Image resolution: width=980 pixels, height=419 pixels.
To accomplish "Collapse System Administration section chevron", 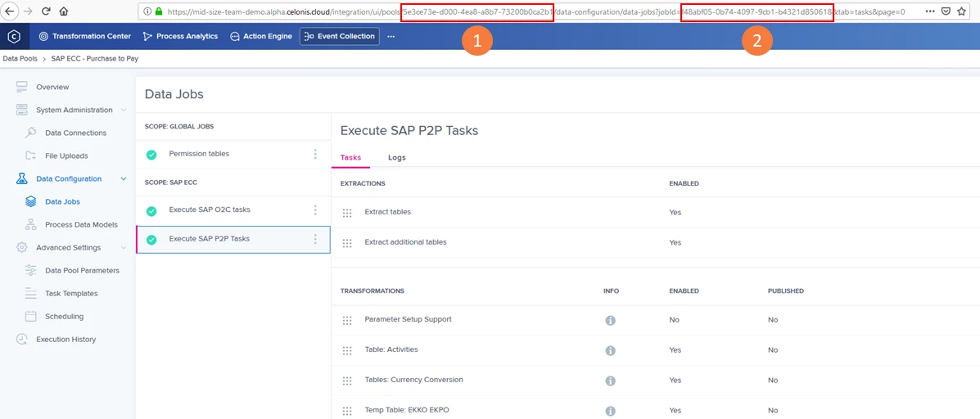I will click(123, 110).
